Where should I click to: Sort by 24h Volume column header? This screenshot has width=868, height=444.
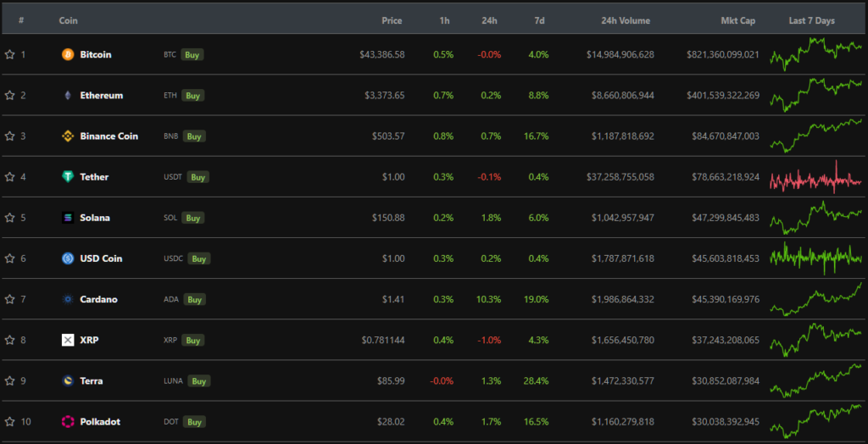coord(626,20)
